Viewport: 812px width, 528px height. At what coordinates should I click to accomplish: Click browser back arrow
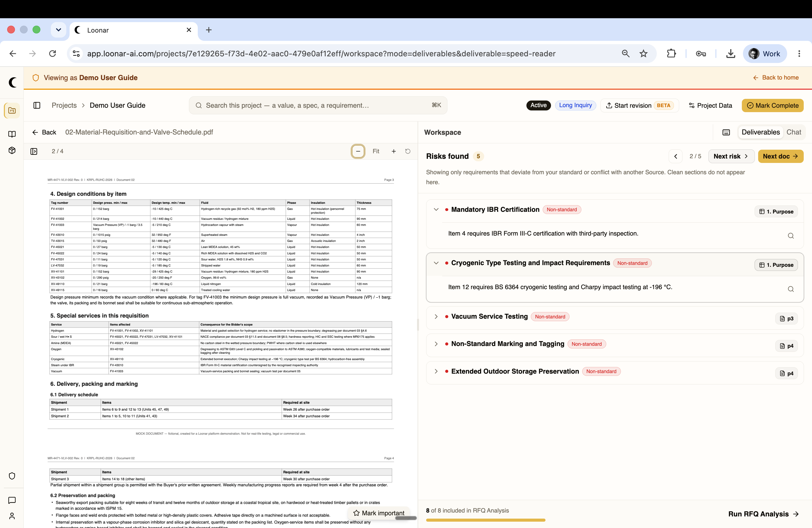[13, 54]
